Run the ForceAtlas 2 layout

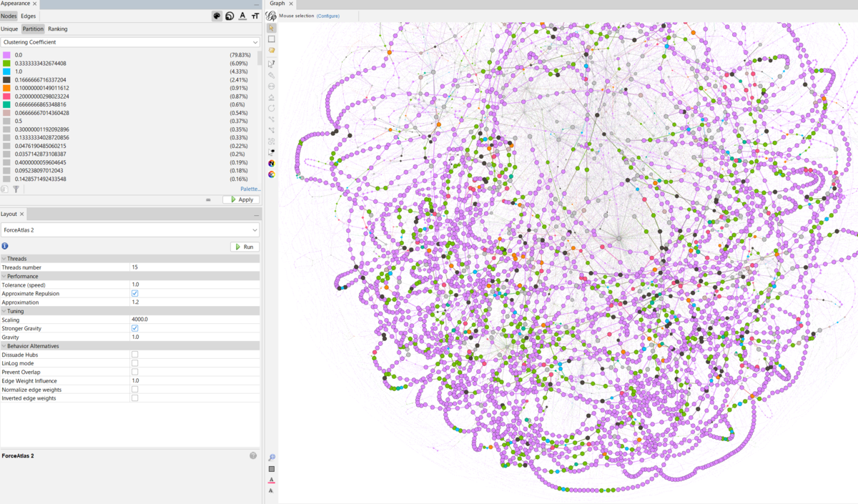click(x=244, y=246)
